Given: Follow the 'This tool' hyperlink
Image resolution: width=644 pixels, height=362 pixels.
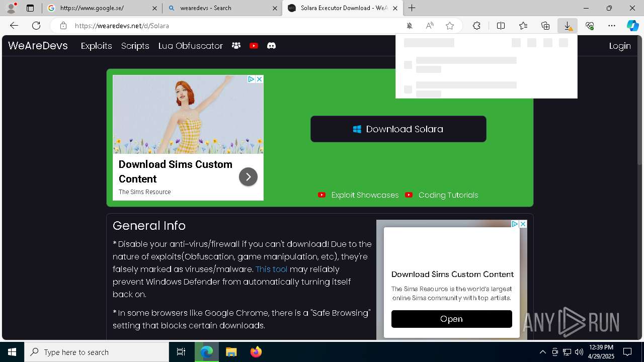Looking at the screenshot, I should tap(272, 269).
